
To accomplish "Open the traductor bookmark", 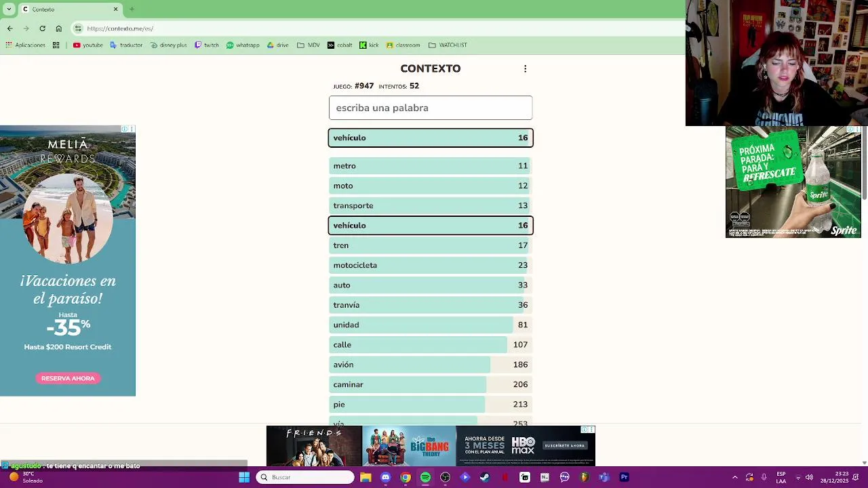I will click(x=126, y=45).
